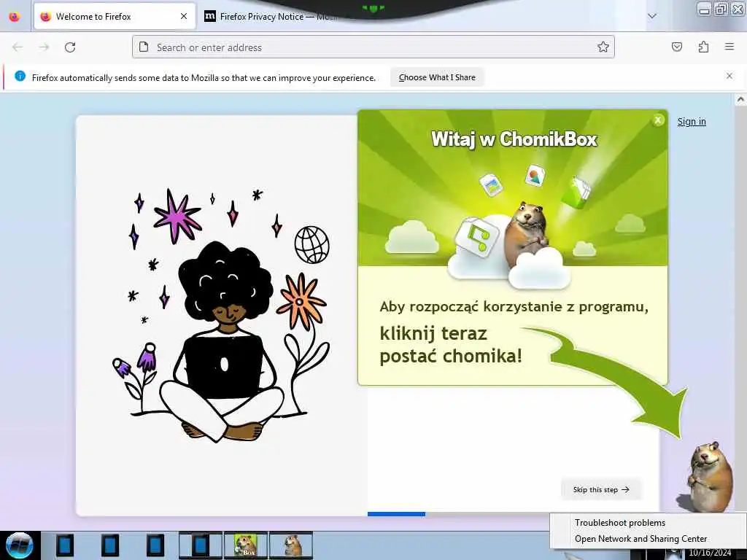
Task: Close the Witaj w ChomikBox popup
Action: [x=658, y=120]
